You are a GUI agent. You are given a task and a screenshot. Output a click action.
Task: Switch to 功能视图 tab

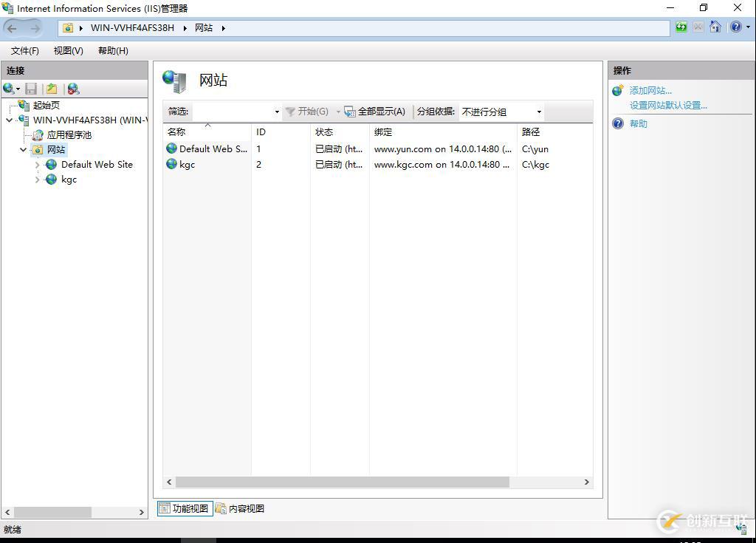(185, 508)
